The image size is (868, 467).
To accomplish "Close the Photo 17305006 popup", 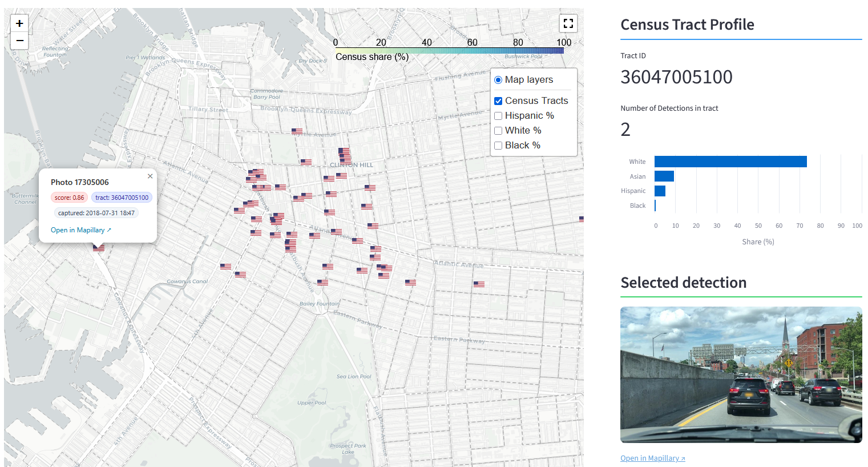I will [150, 176].
